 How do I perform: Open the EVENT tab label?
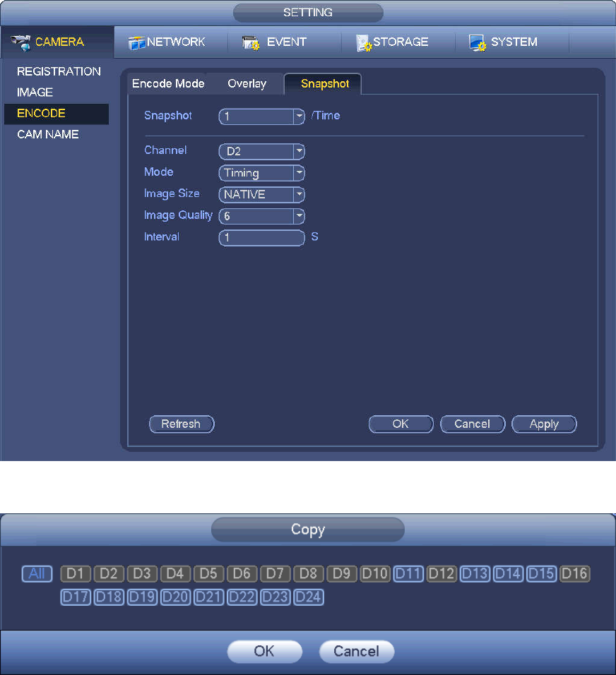point(287,42)
